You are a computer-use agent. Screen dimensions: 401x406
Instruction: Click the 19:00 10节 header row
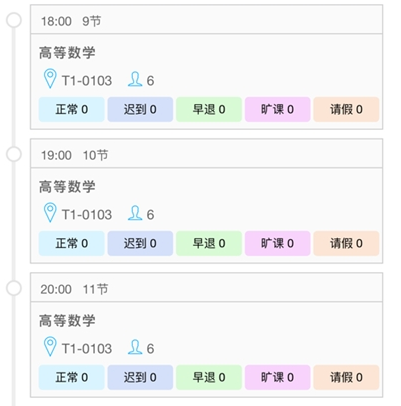pos(207,154)
